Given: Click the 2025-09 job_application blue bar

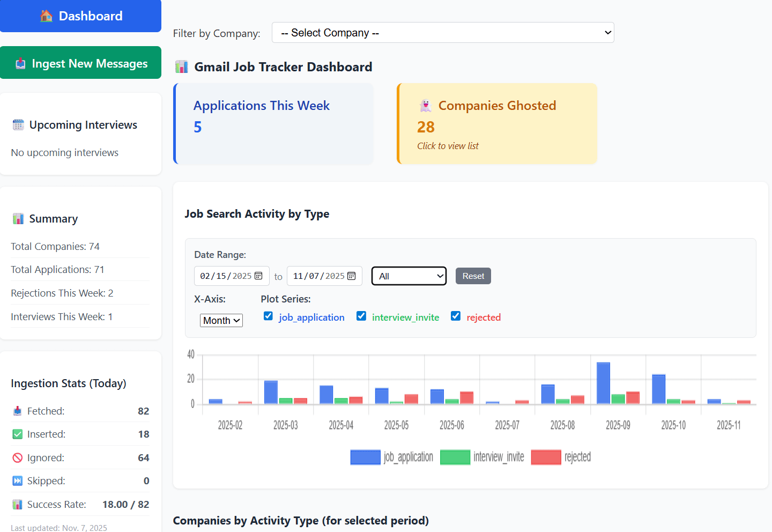Looking at the screenshot, I should [x=604, y=383].
